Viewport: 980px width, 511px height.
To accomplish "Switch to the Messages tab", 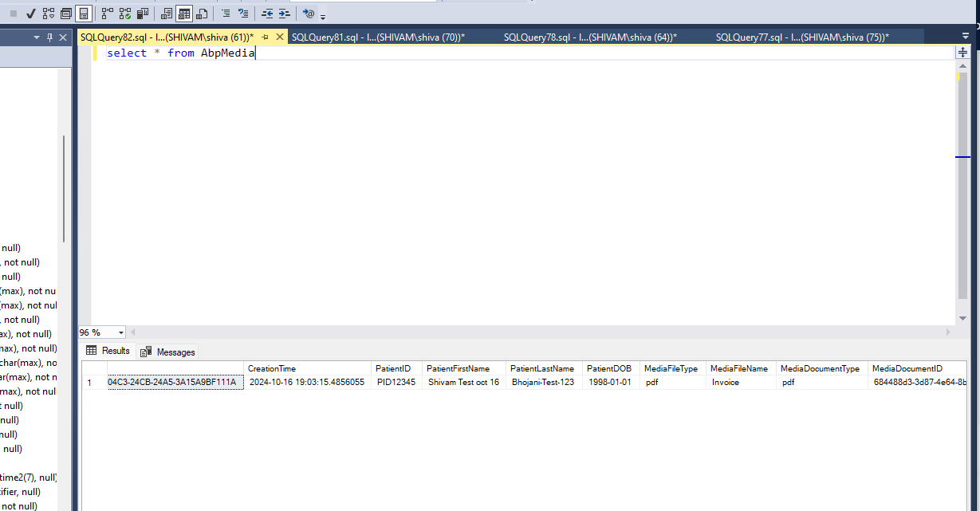I will pos(168,352).
